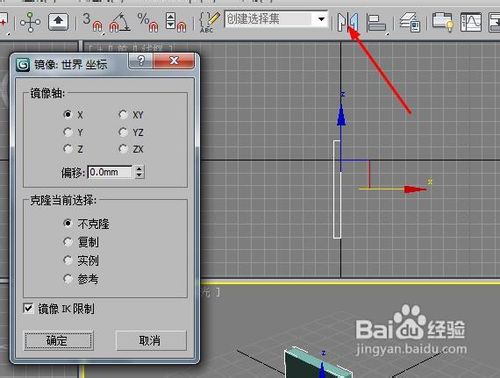Screen dimensions: 500x378
Task: Click the red X axis gizmo arrow
Action: (x=415, y=189)
